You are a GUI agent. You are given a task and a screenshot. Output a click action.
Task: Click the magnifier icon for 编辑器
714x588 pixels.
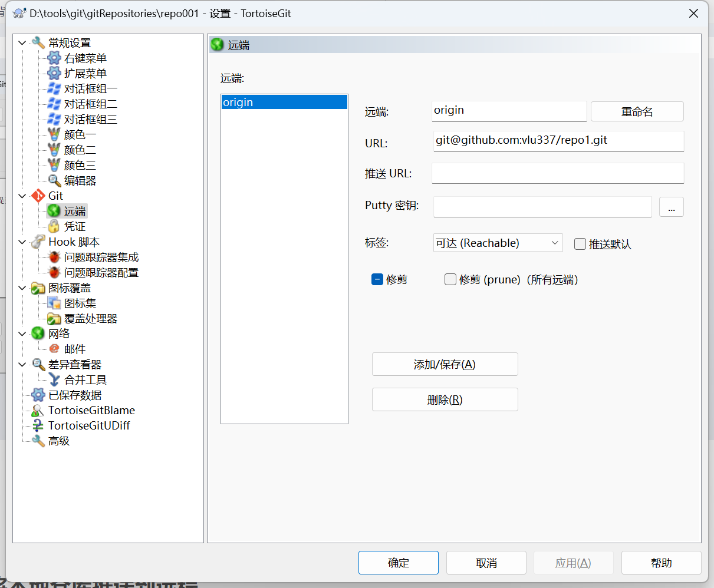[54, 180]
